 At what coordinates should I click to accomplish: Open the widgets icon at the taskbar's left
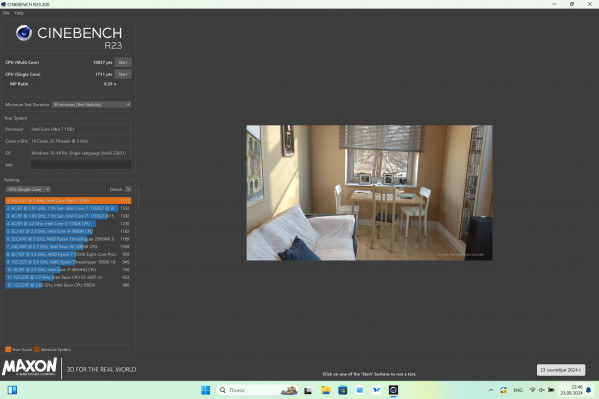click(12, 390)
